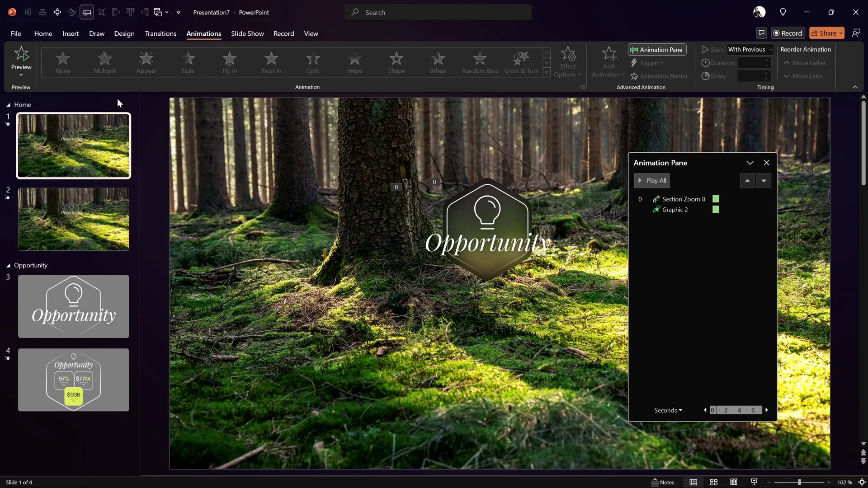
Task: Click the selection pane move icon in quick access toolbar
Action: click(57, 12)
